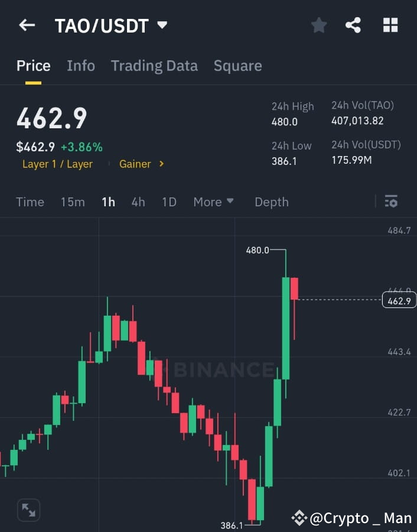Viewport: 417px width, 532px height.
Task: Open the markets grid icon top right
Action: pos(390,25)
